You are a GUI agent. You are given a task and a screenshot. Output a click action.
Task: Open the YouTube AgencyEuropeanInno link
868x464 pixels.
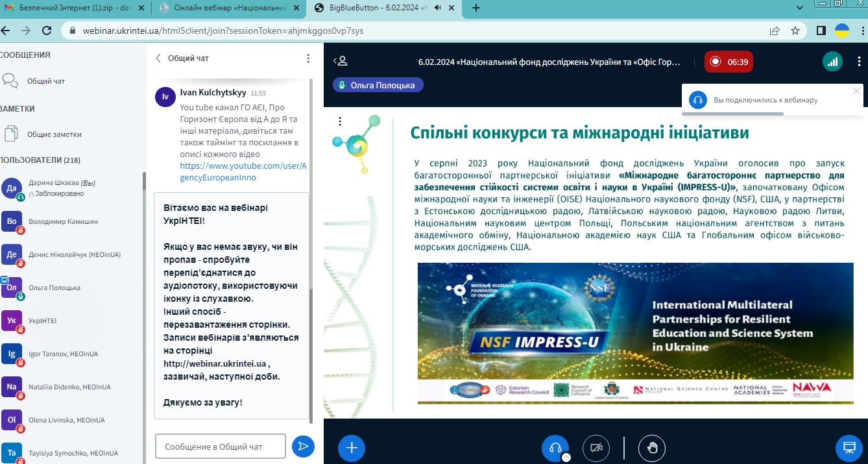click(x=242, y=171)
